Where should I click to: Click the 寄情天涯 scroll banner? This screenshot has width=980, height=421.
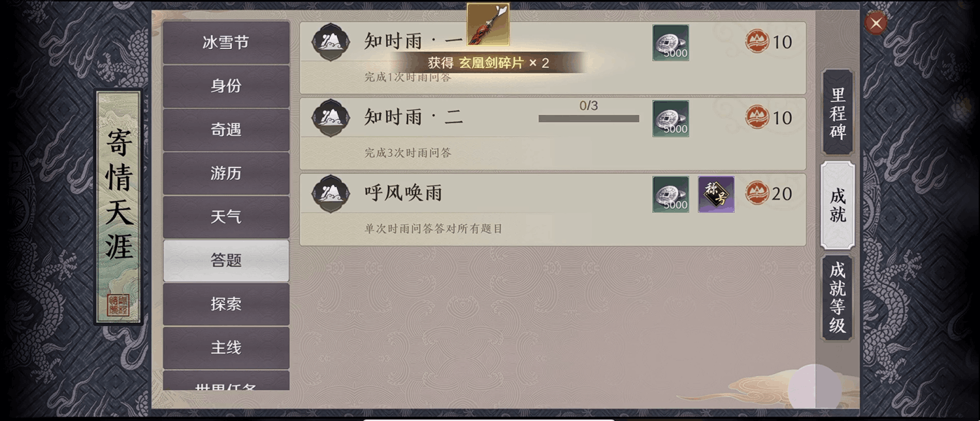119,207
